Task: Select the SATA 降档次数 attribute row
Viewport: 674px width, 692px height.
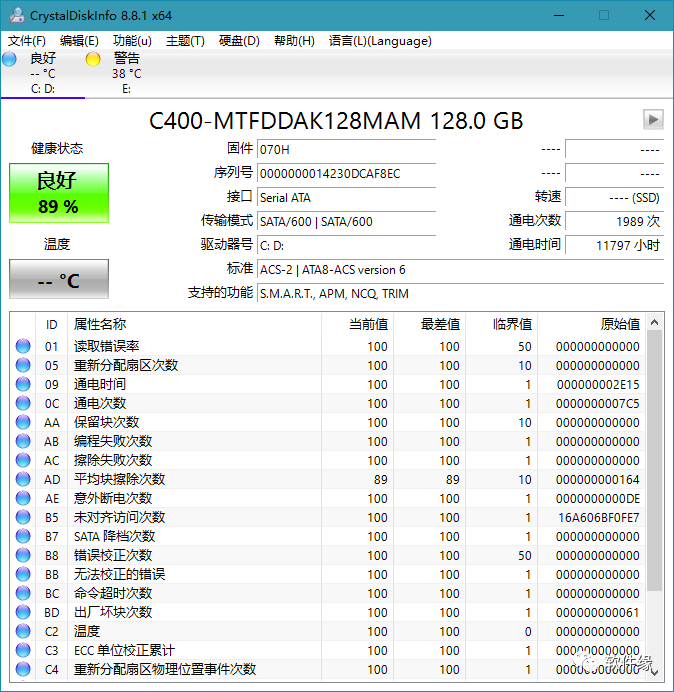Action: click(328, 536)
